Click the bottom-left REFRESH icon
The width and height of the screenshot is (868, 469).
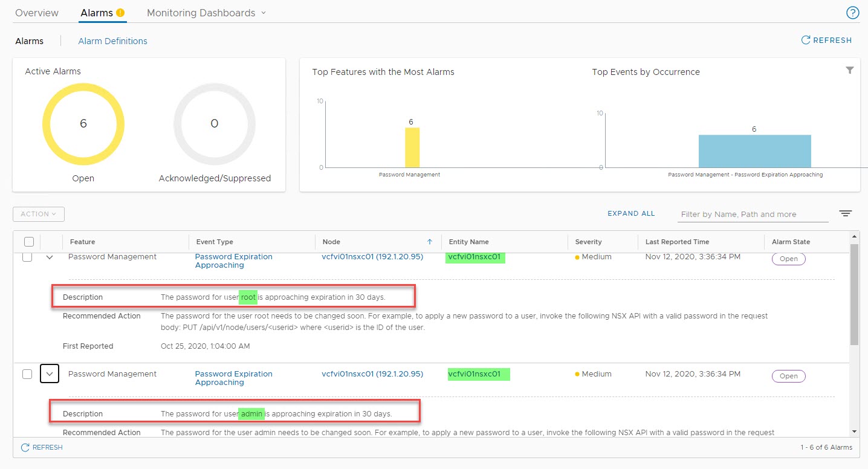pyautogui.click(x=25, y=447)
